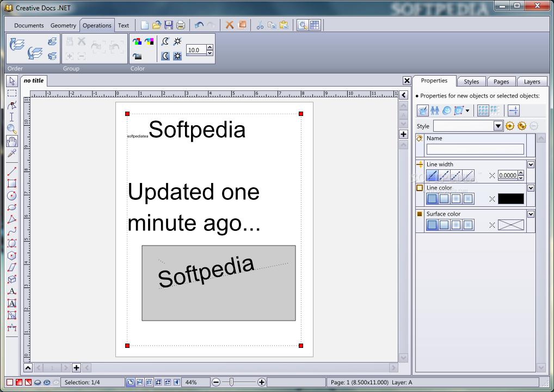The width and height of the screenshot is (554, 392).
Task: Create a new document from toolbar
Action: 145,25
